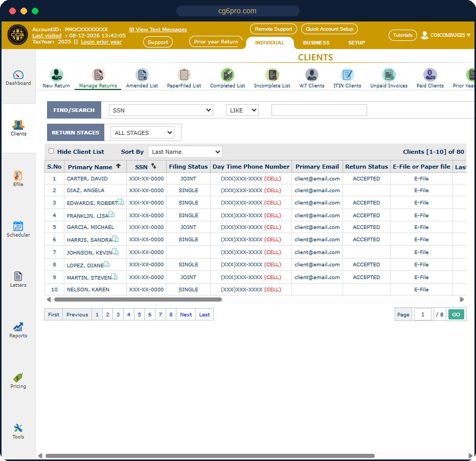
Task: Click the Remote Support button
Action: tap(273, 29)
